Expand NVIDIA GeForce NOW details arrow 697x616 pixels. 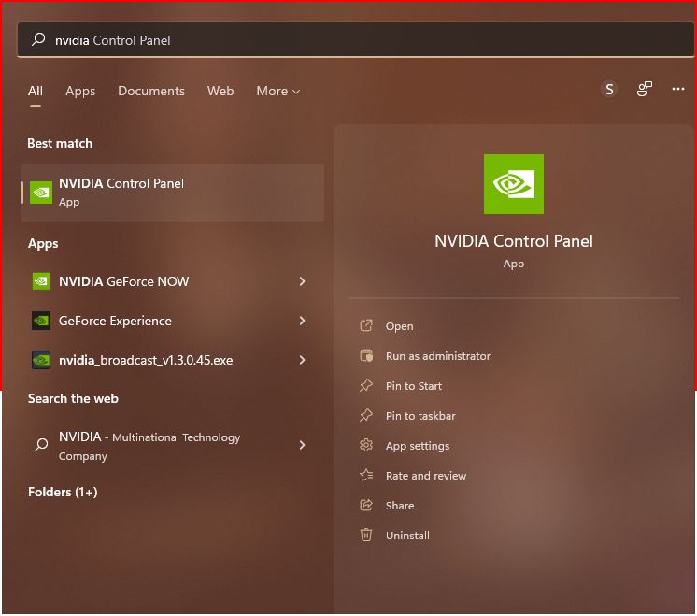pyautogui.click(x=302, y=281)
